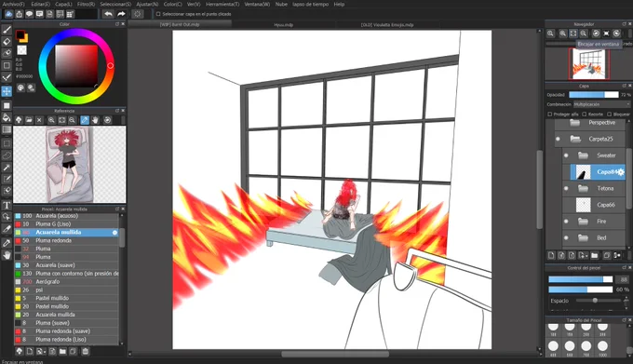Delete the brush with the trash icon

[86, 352]
